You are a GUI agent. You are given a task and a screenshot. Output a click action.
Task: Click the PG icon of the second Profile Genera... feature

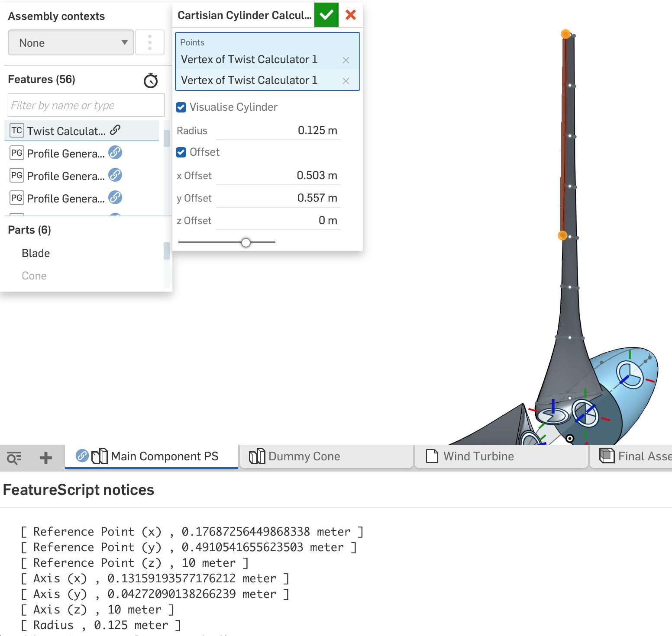coord(17,175)
